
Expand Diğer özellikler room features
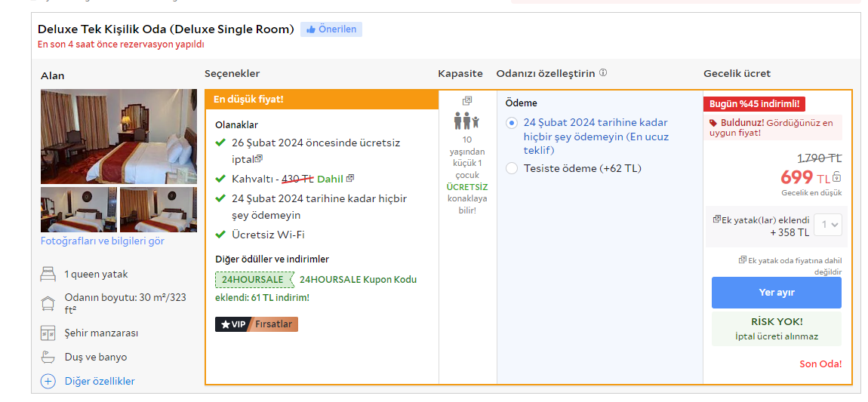[100, 381]
